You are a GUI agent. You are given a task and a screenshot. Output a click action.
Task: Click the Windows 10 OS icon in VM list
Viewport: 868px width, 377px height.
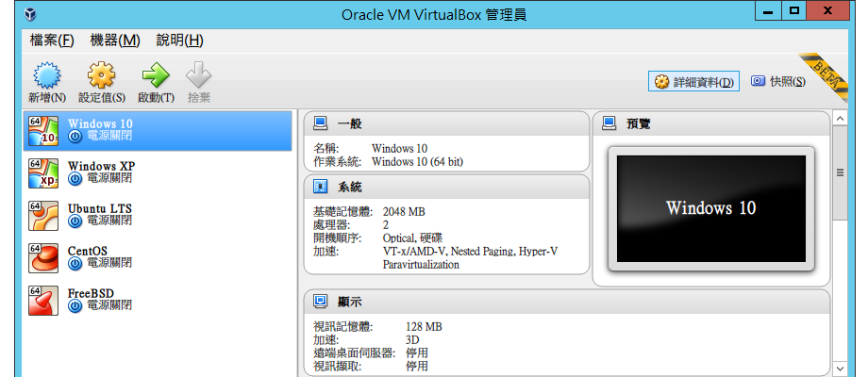[x=43, y=131]
